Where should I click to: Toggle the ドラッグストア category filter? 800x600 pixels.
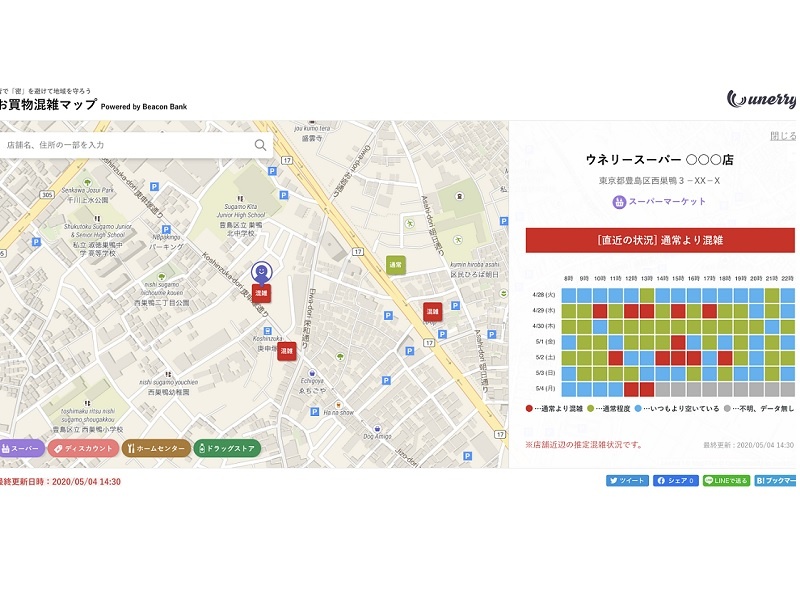click(x=227, y=449)
